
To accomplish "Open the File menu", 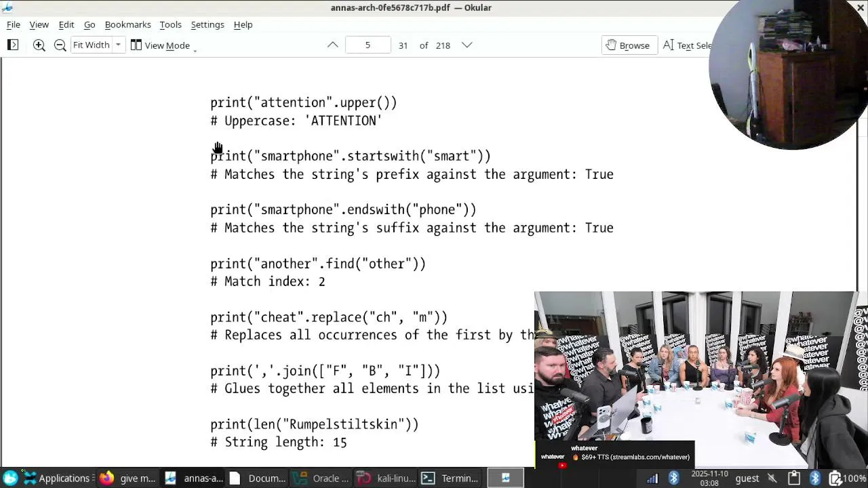I will [14, 24].
